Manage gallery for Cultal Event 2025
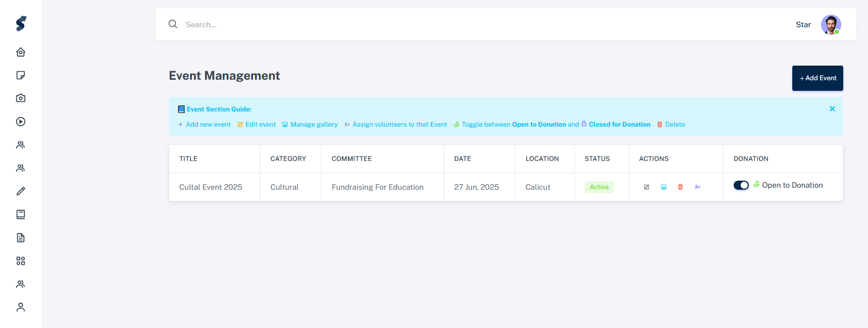 point(663,187)
